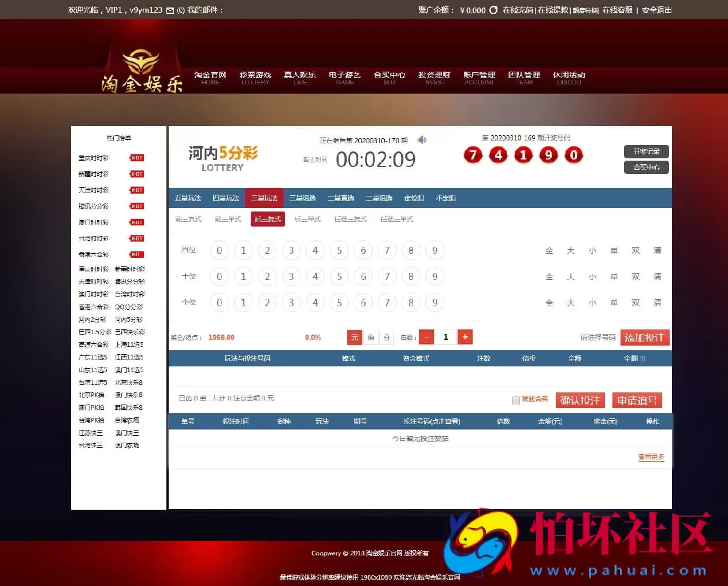Viewport: 728px width, 586px height.
Task: Choose the 角 unit option
Action: [x=370, y=337]
